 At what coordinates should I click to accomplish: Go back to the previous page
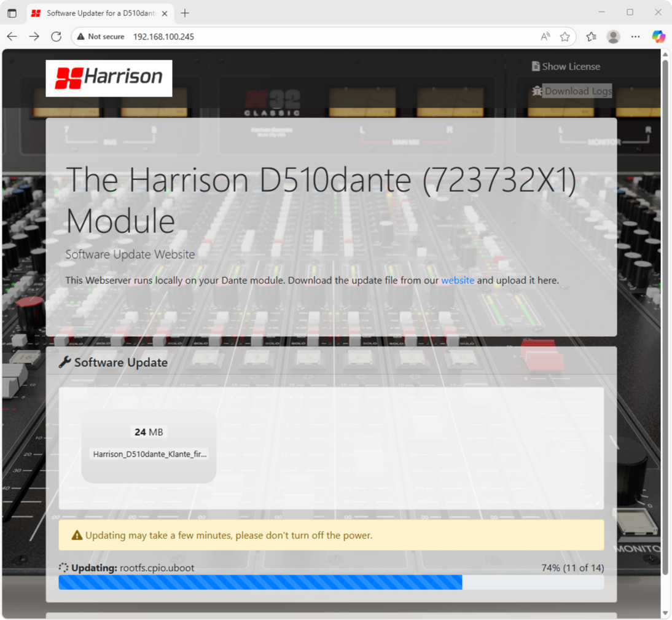click(x=12, y=36)
